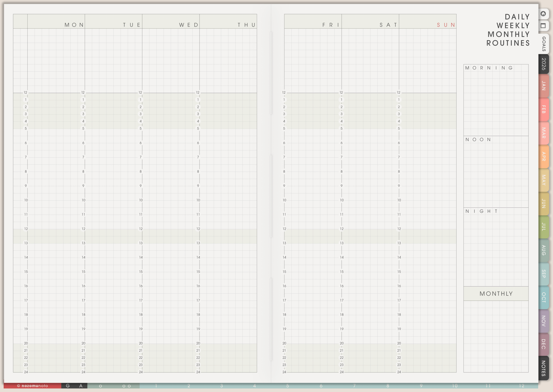Image resolution: width=553 pixels, height=392 pixels.
Task: Select the DEC month tab
Action: [543, 344]
